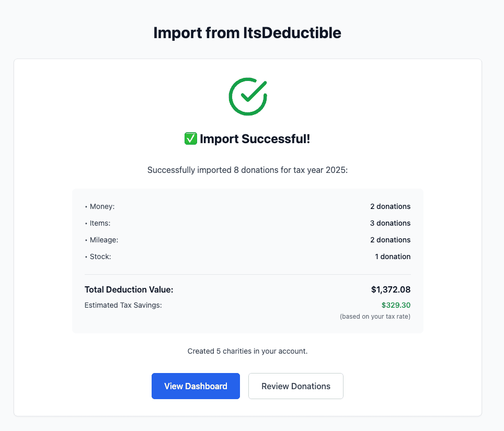Click the $1,372.08 total amount
Viewport: 504px width, 431px height.
[x=391, y=289]
